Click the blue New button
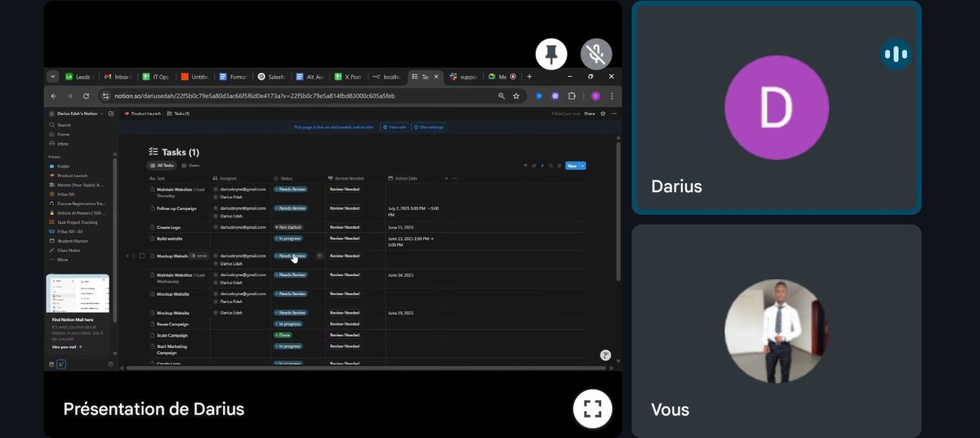Screen dimensions: 980x438 click(x=572, y=166)
